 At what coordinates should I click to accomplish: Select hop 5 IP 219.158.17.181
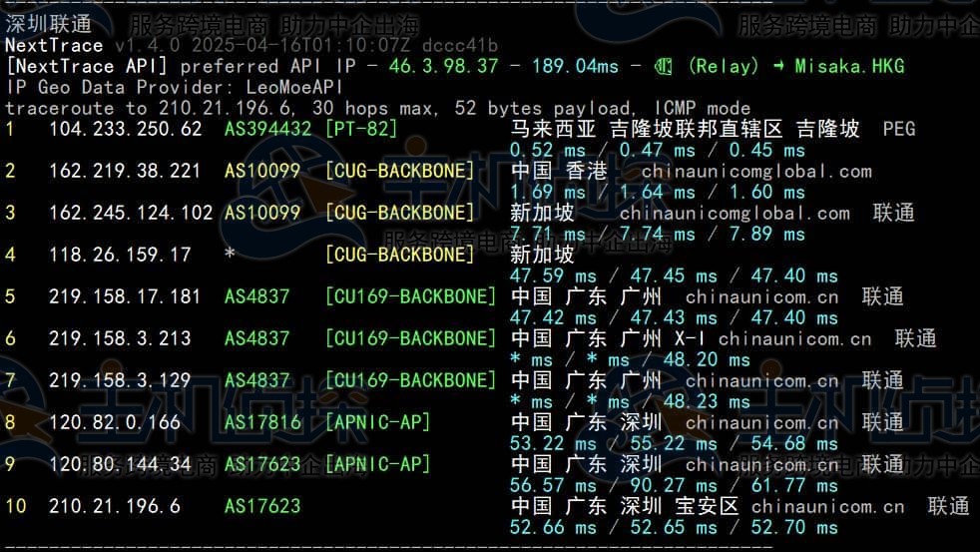click(125, 296)
